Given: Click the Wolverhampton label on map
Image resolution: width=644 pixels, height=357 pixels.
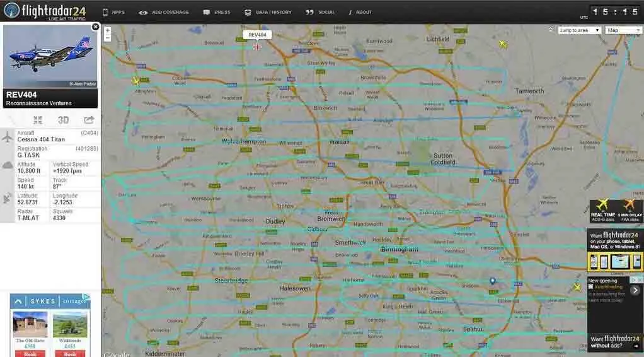Looking at the screenshot, I should [x=244, y=141].
